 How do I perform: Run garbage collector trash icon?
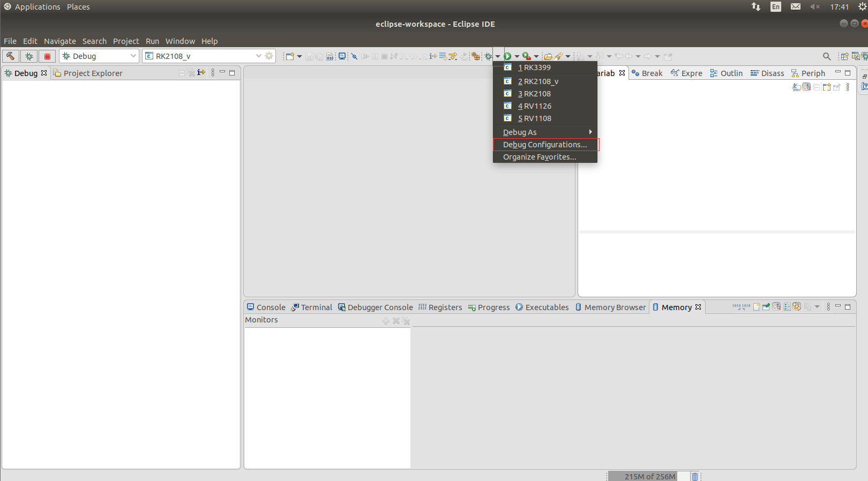click(x=695, y=477)
